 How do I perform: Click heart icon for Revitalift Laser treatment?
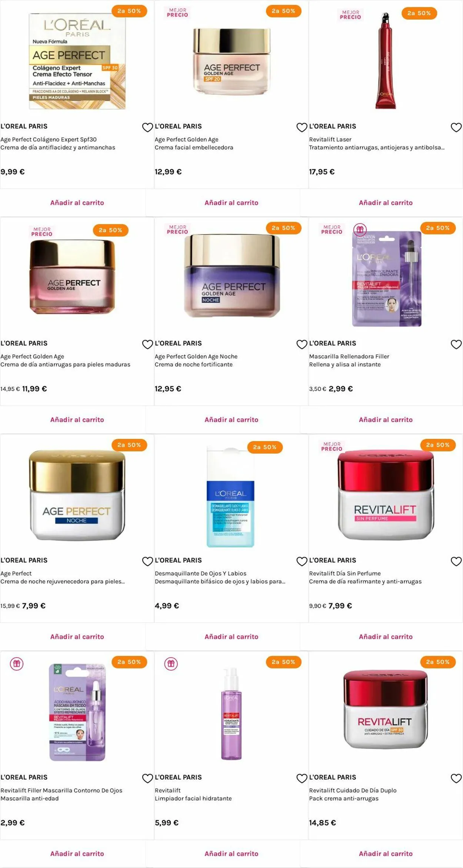[456, 127]
